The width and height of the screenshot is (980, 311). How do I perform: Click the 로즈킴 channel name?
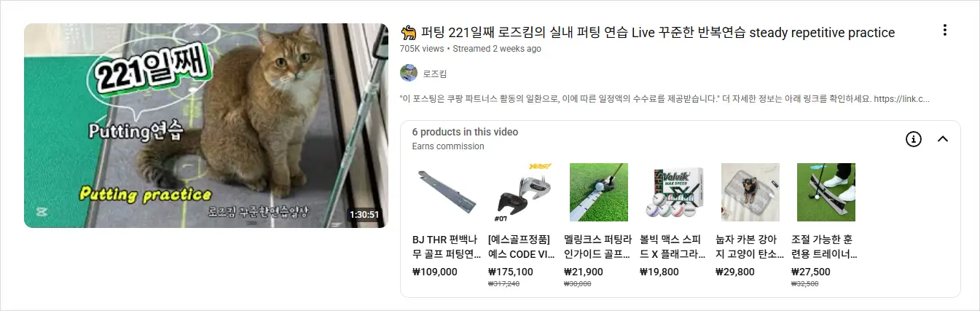tap(435, 74)
